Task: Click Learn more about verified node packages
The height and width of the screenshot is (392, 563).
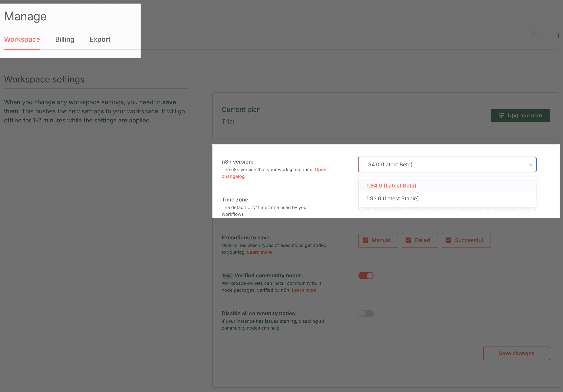Action: (304, 290)
